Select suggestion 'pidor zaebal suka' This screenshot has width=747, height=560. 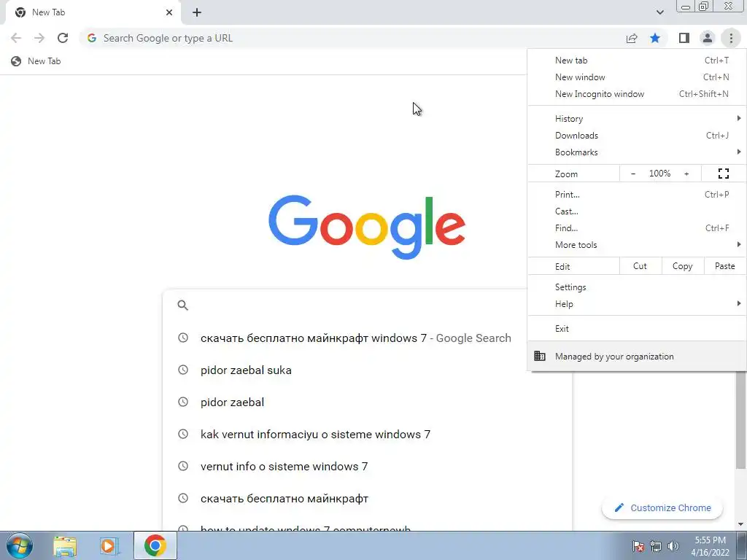click(x=367, y=370)
